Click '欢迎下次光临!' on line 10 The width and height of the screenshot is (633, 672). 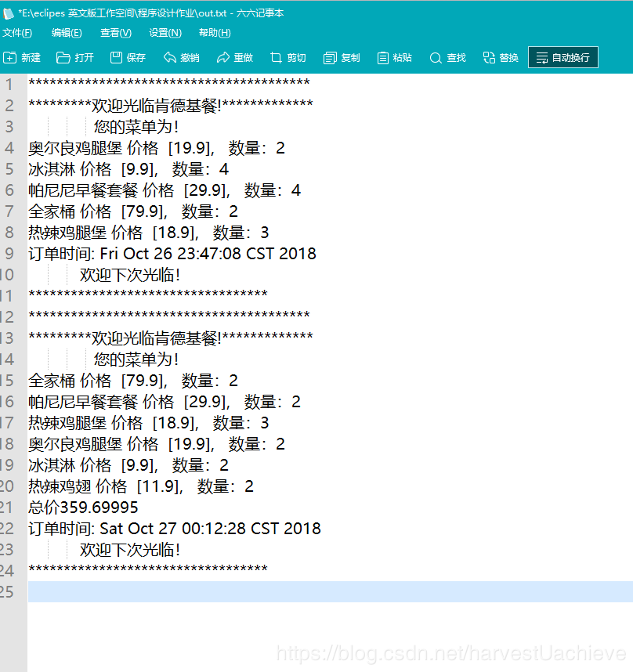click(x=129, y=275)
